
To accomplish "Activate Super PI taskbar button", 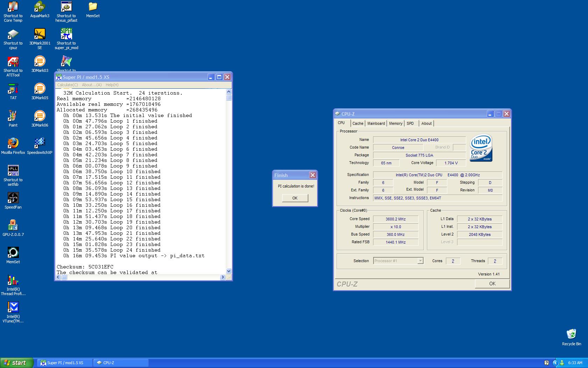I will click(65, 363).
